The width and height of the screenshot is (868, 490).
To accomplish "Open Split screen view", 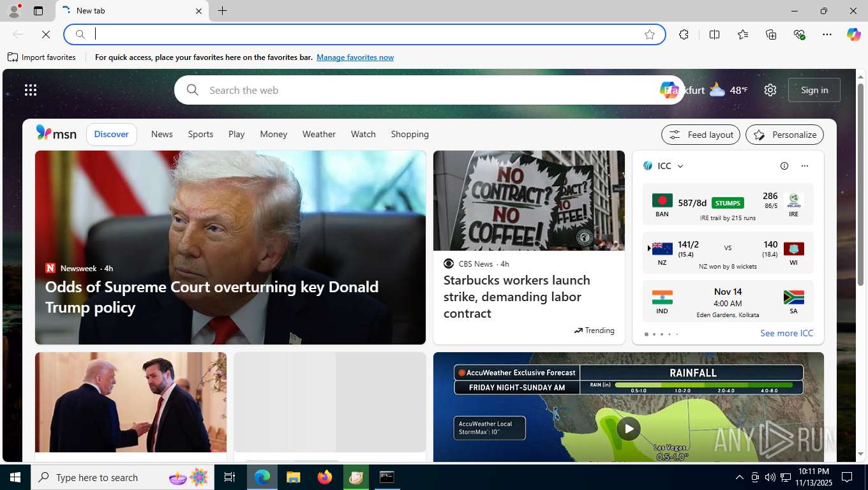I will coord(715,34).
